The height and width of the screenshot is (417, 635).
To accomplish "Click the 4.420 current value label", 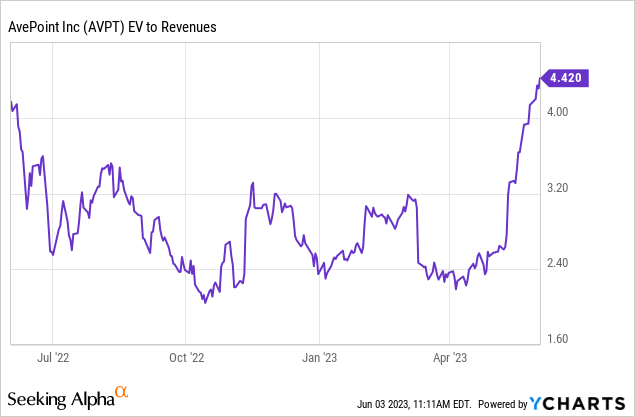I will click(565, 78).
